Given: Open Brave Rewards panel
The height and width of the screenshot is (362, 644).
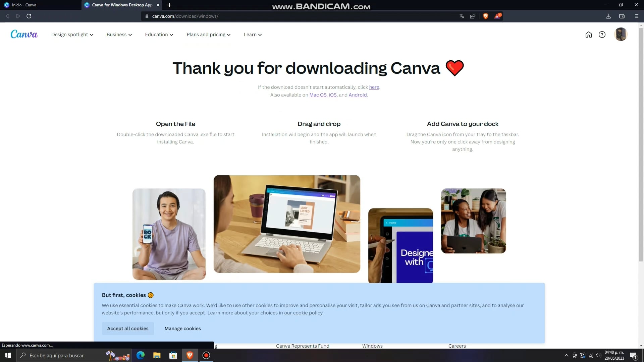Looking at the screenshot, I should (x=497, y=16).
